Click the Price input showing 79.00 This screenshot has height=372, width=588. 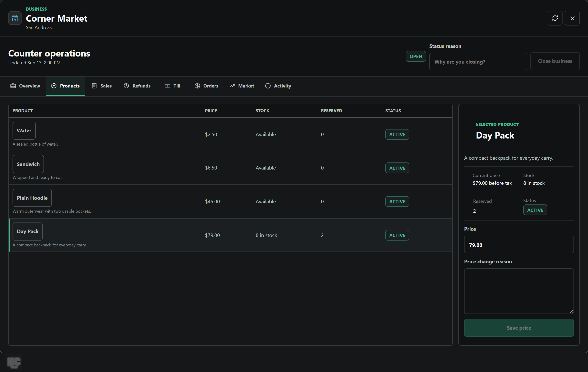point(519,245)
